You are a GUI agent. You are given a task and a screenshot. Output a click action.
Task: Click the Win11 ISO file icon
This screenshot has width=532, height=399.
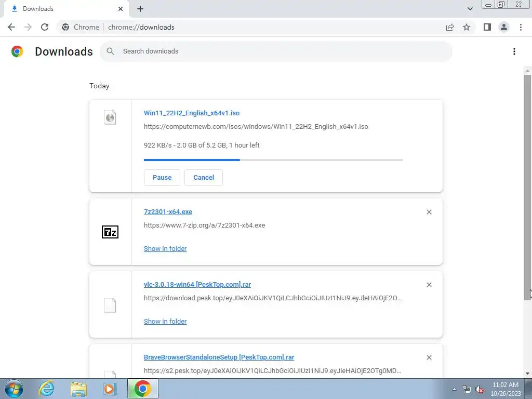tap(110, 117)
